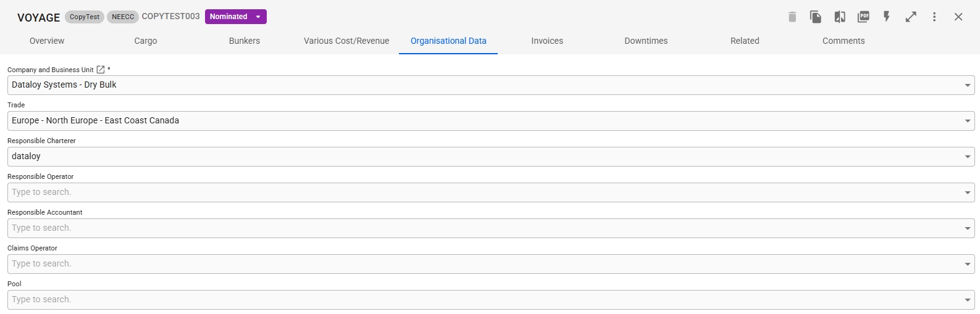
Task: Expand the Responsible Charterer dropdown arrow
Action: (968, 157)
